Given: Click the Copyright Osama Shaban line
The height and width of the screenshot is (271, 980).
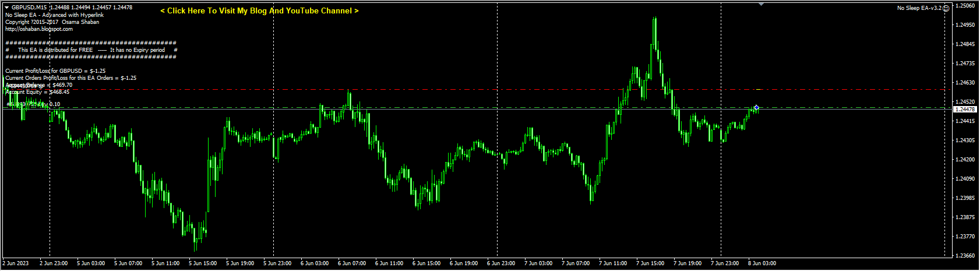Looking at the screenshot, I should [x=52, y=22].
